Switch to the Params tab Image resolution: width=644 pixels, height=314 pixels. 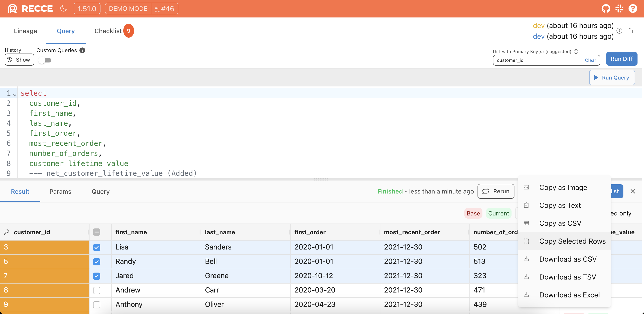coord(60,191)
